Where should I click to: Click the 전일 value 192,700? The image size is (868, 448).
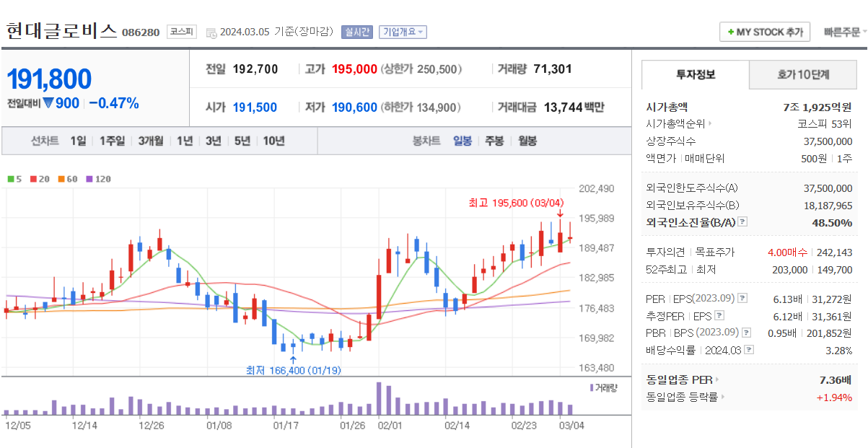click(x=256, y=69)
